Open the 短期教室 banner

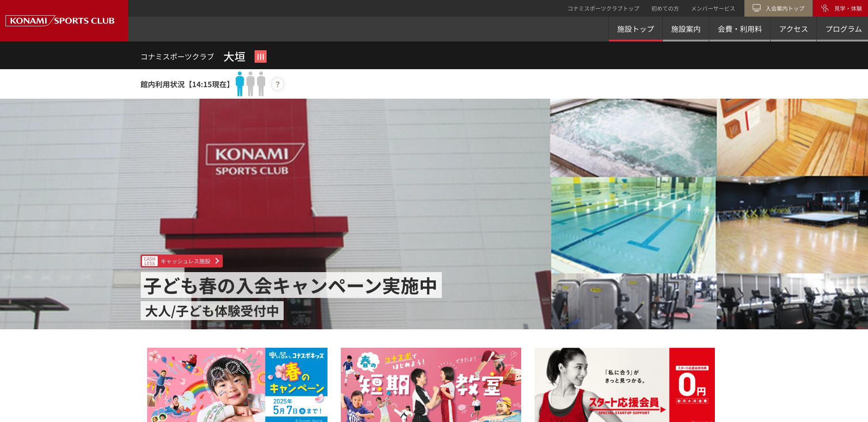tap(431, 385)
